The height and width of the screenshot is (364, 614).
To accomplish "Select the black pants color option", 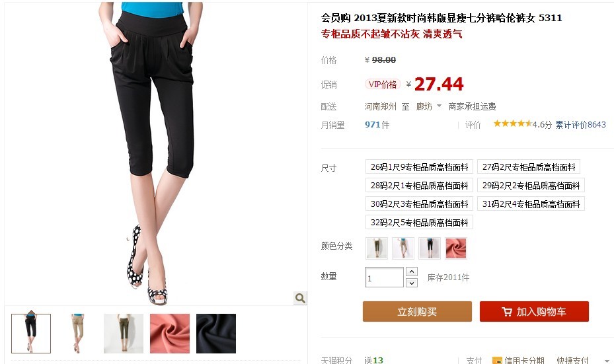I will coord(430,248).
